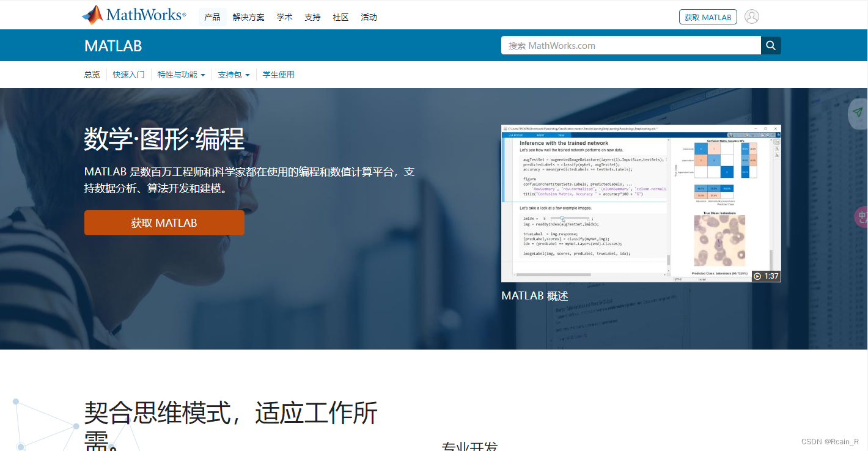
Task: Click the top-right 获取 MATLAB button
Action: click(x=708, y=17)
